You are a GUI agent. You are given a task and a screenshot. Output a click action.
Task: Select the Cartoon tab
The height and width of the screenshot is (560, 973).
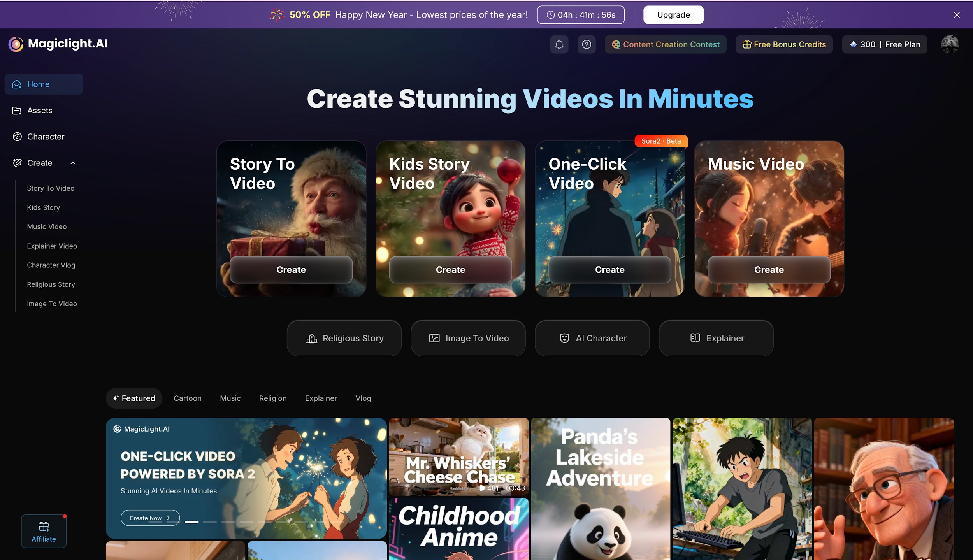pos(187,398)
